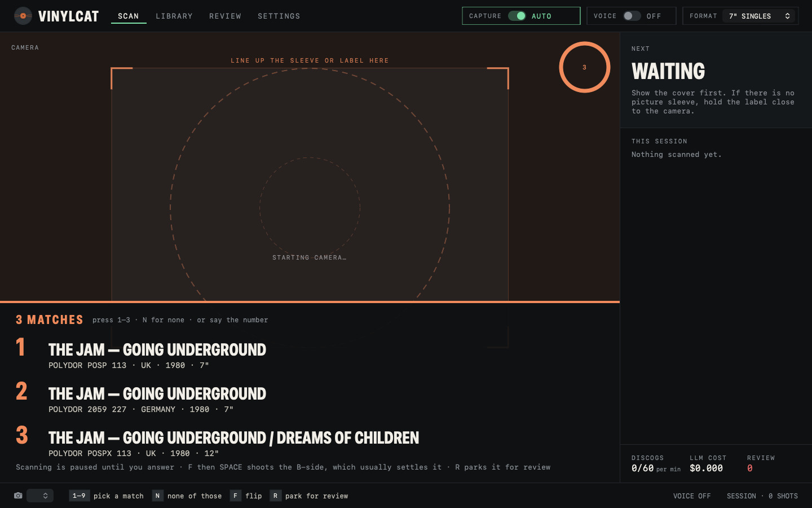Click the orange countdown ring showing 3

tap(585, 67)
